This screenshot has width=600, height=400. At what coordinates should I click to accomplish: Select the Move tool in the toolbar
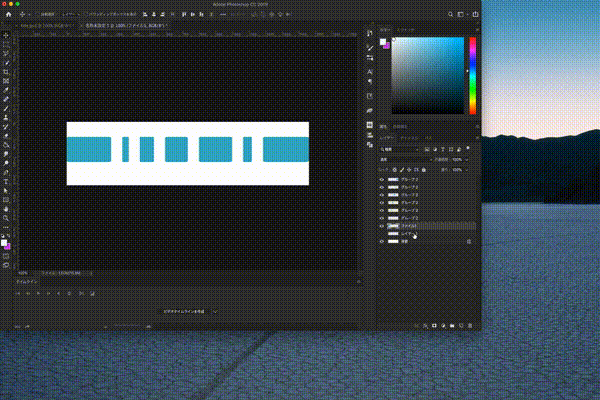(x=7, y=36)
